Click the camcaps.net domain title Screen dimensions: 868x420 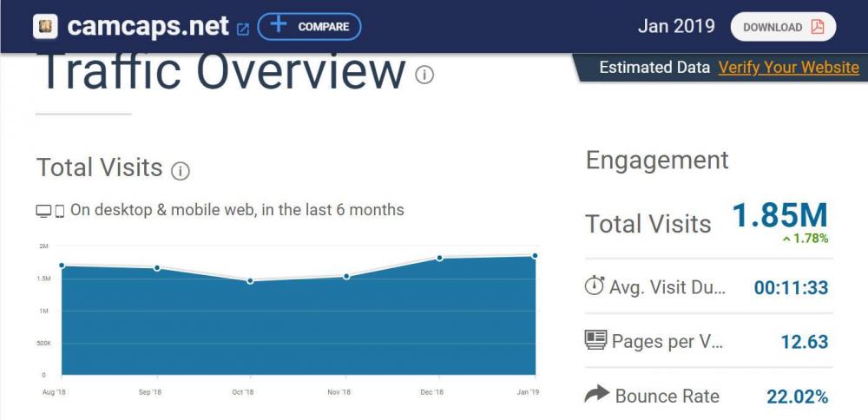148,27
